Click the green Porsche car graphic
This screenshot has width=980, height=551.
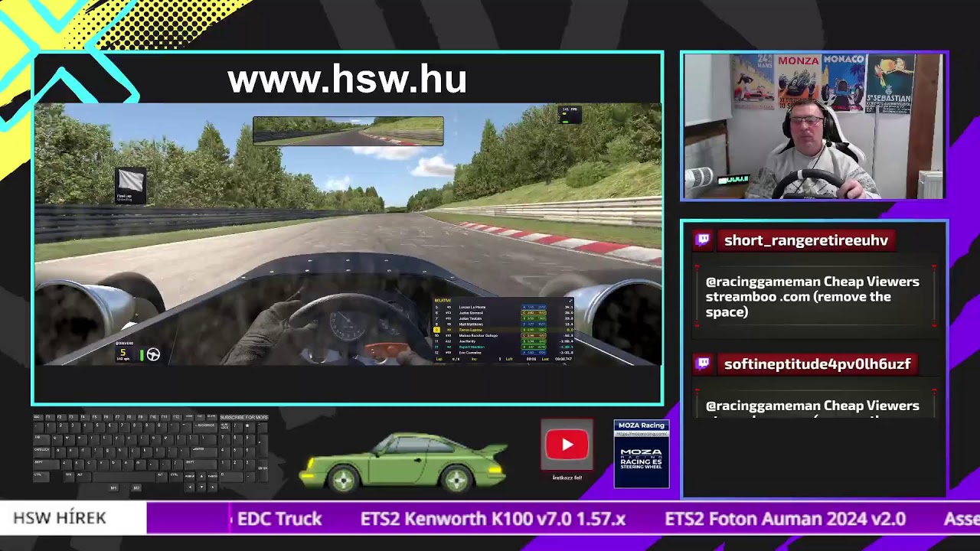(404, 461)
